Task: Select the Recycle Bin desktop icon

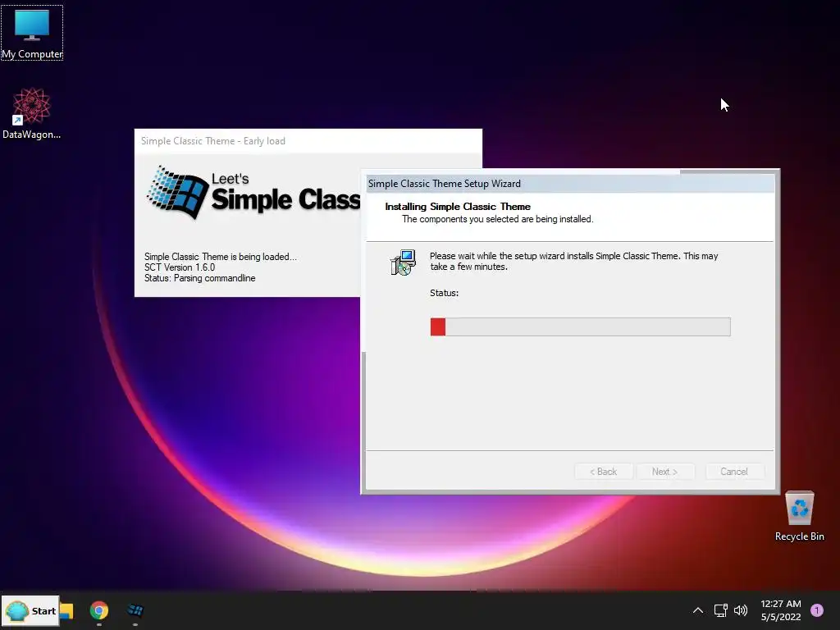Action: [x=799, y=516]
